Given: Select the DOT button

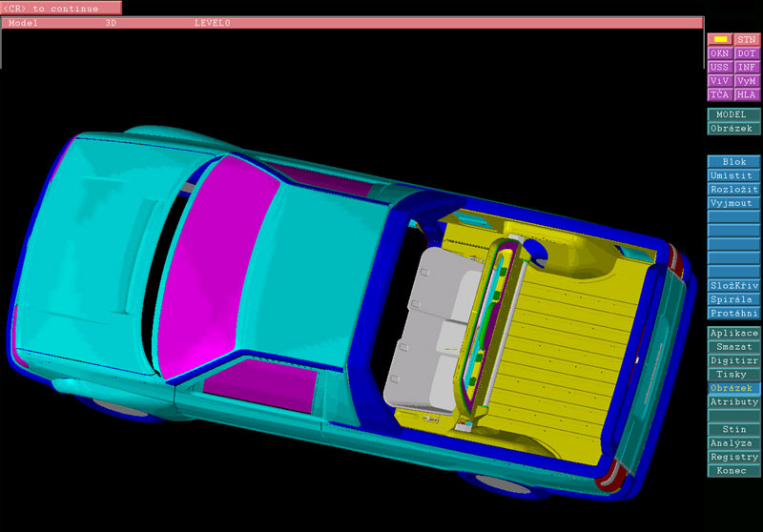Looking at the screenshot, I should tap(747, 53).
